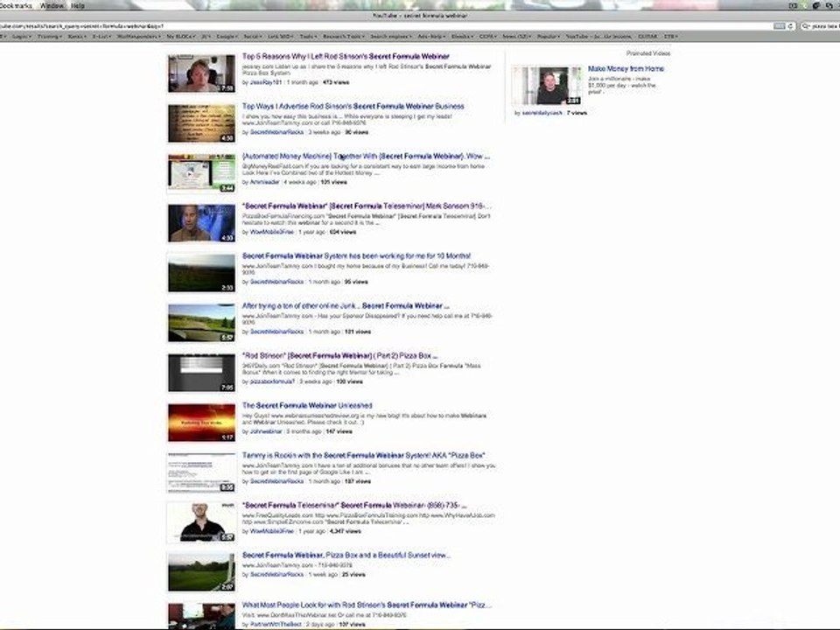Open the Bookmarks menu in the menu bar
Viewport: 840px width, 630px height.
16,5
